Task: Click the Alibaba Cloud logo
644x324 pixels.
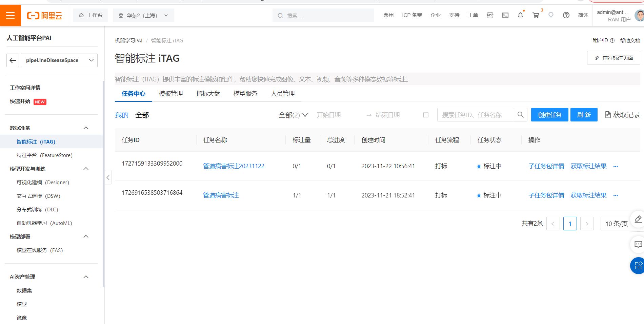Action: [x=44, y=16]
